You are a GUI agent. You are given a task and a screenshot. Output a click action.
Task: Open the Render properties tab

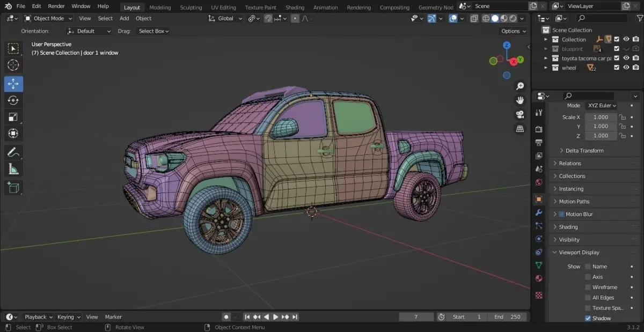539,129
